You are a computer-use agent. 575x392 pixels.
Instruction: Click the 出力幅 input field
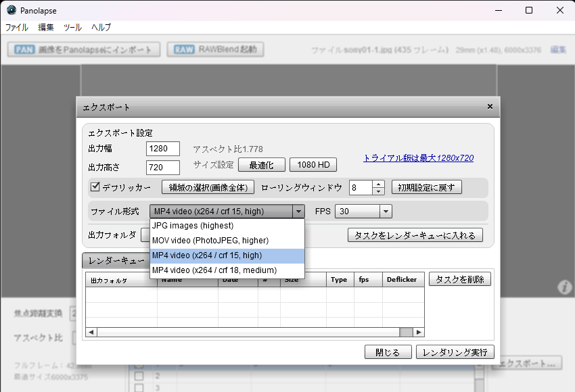[x=162, y=149]
